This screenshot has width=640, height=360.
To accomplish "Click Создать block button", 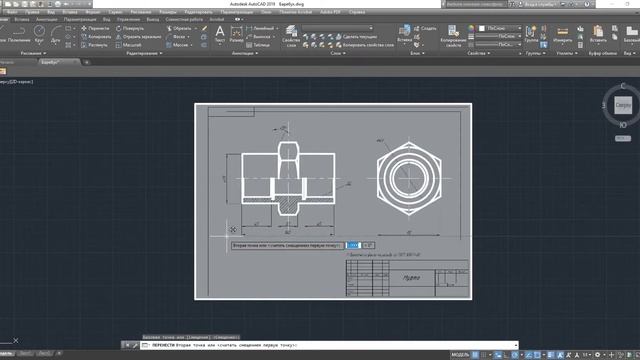I will click(425, 28).
